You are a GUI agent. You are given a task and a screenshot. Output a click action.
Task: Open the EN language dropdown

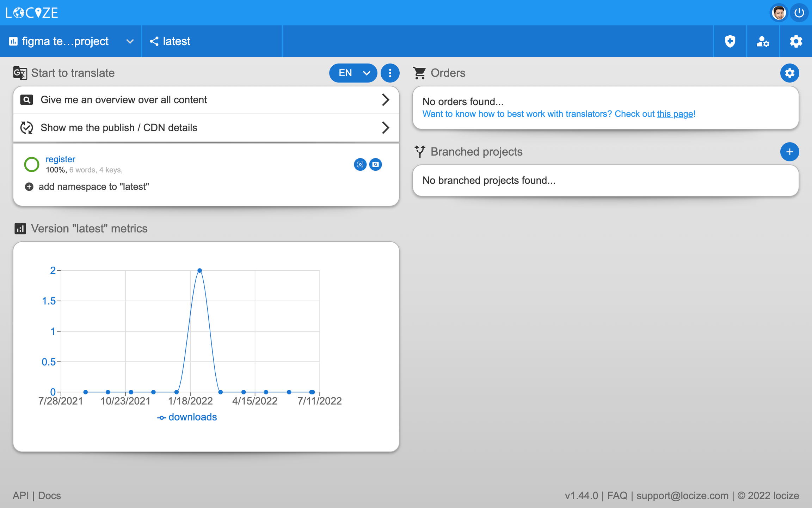[353, 73]
